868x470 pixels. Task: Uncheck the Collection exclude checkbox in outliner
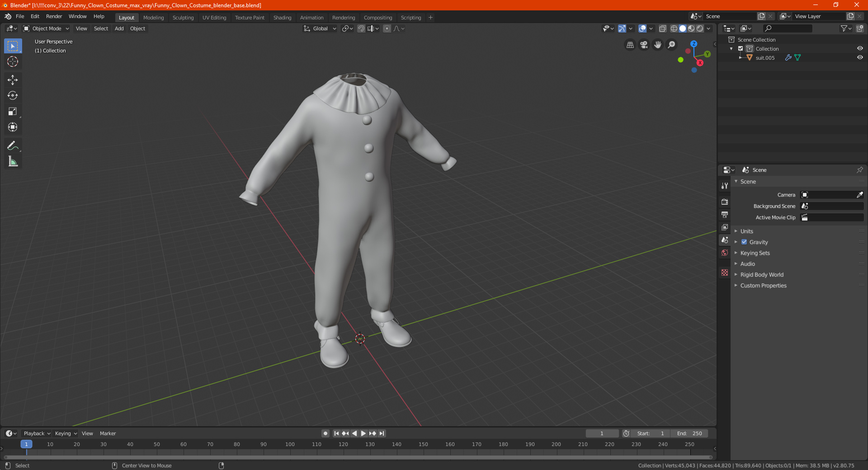click(x=741, y=49)
